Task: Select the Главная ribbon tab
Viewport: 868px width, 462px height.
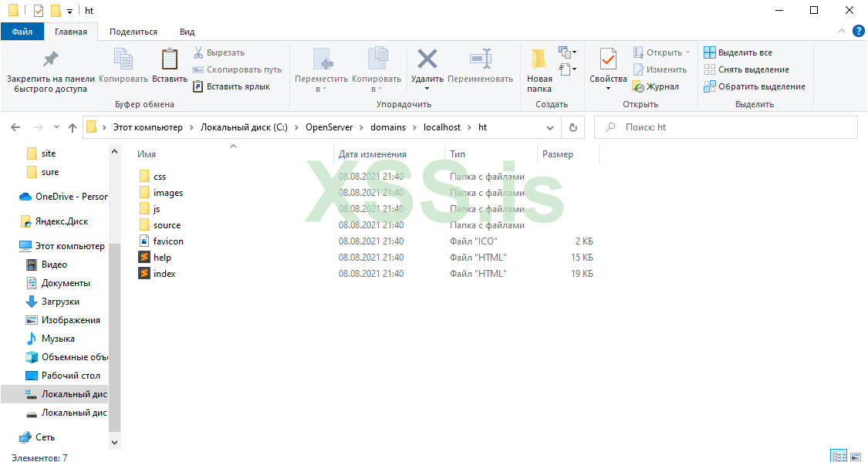Action: click(71, 32)
